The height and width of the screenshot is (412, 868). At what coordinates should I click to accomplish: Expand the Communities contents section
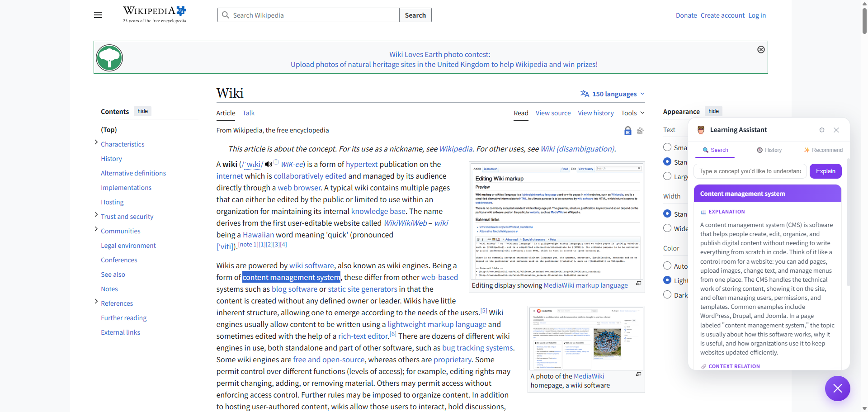tap(96, 229)
